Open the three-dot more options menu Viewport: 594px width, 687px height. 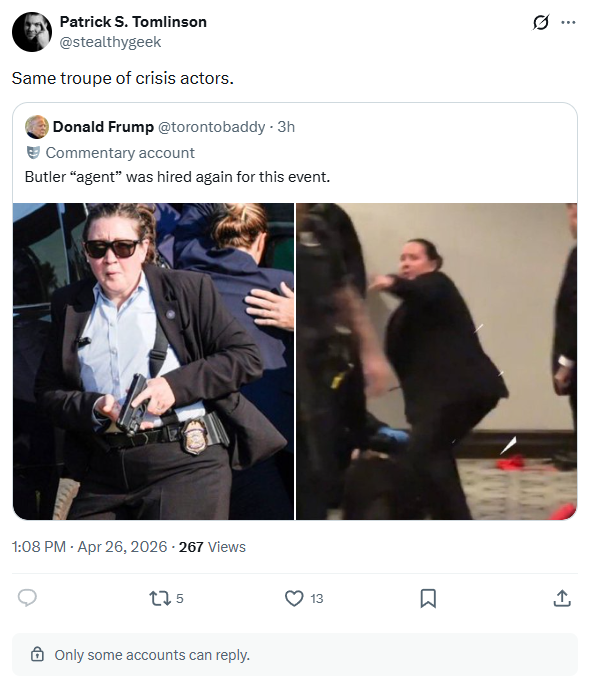(568, 22)
